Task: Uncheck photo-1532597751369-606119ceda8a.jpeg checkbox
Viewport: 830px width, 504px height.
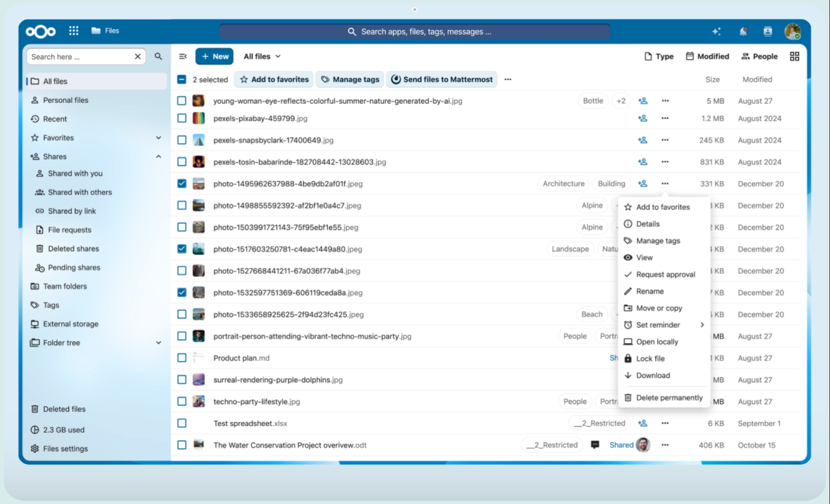Action: tap(182, 293)
